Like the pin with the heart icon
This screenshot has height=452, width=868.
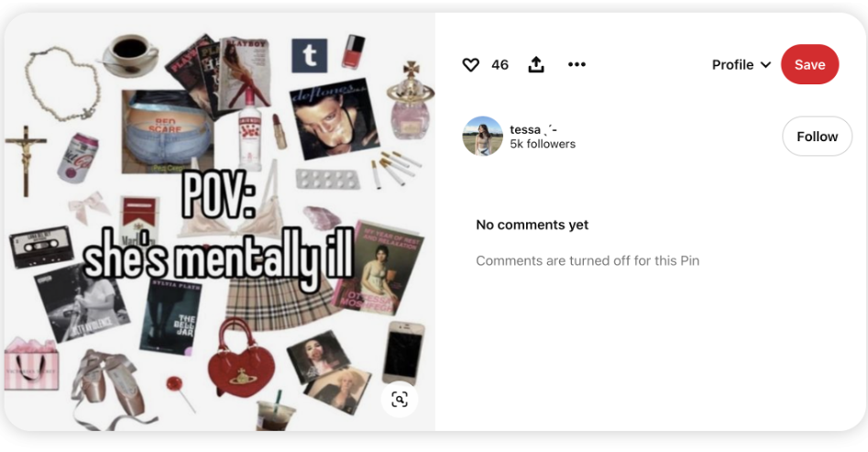click(470, 65)
